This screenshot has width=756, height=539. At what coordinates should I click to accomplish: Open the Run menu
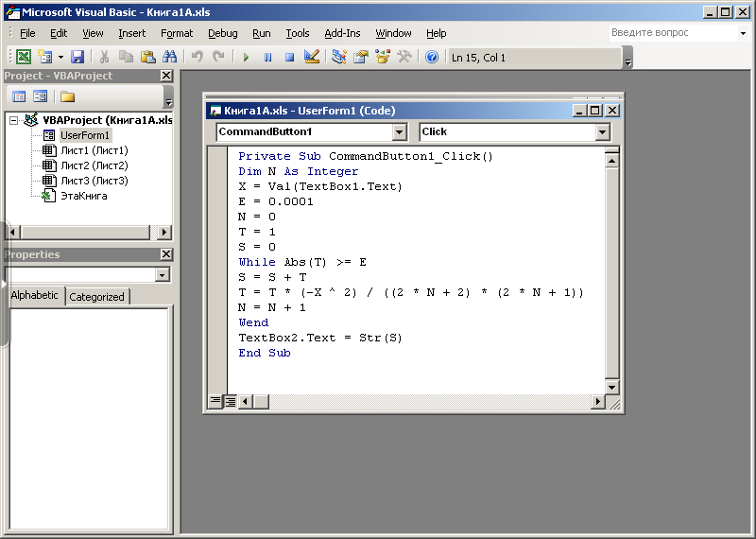pos(262,33)
